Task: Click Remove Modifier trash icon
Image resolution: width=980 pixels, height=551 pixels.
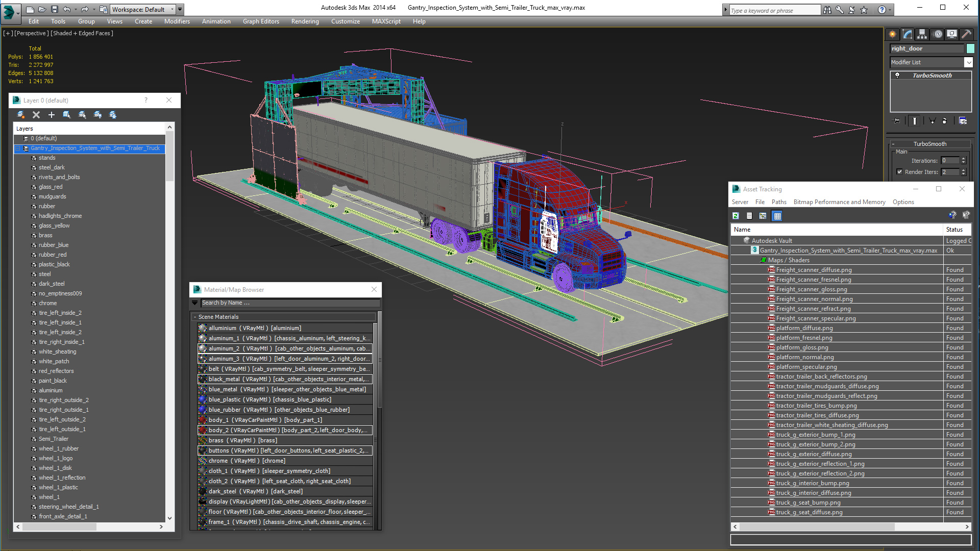Action: point(945,121)
